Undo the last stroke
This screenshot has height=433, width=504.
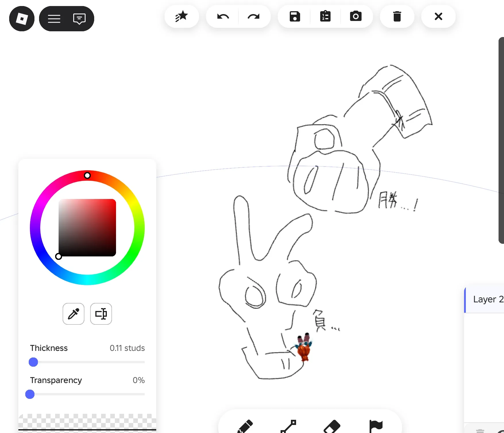[x=223, y=16]
